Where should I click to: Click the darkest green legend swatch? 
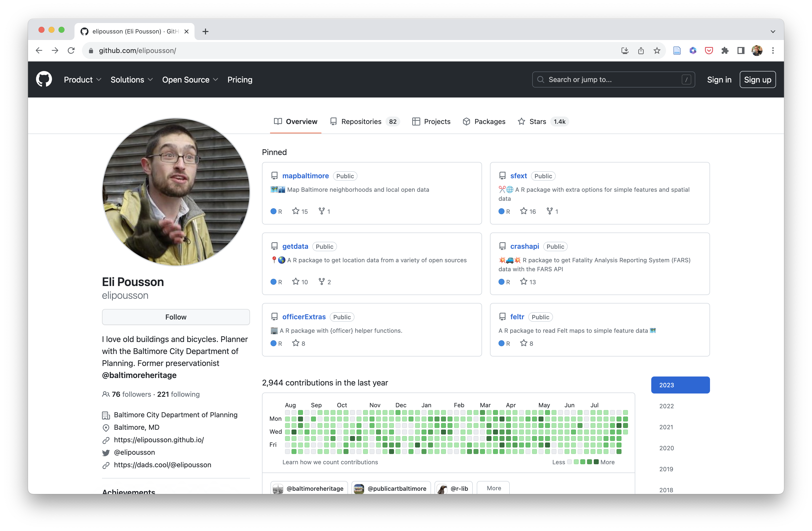596,462
